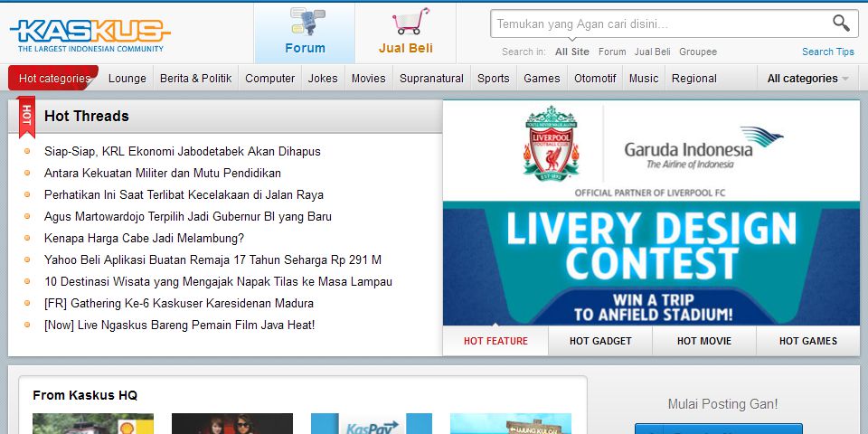The image size is (868, 434).
Task: Open thread '10 Destinasi Wisata yang Mengajak Napak Tilas'
Action: 218,281
